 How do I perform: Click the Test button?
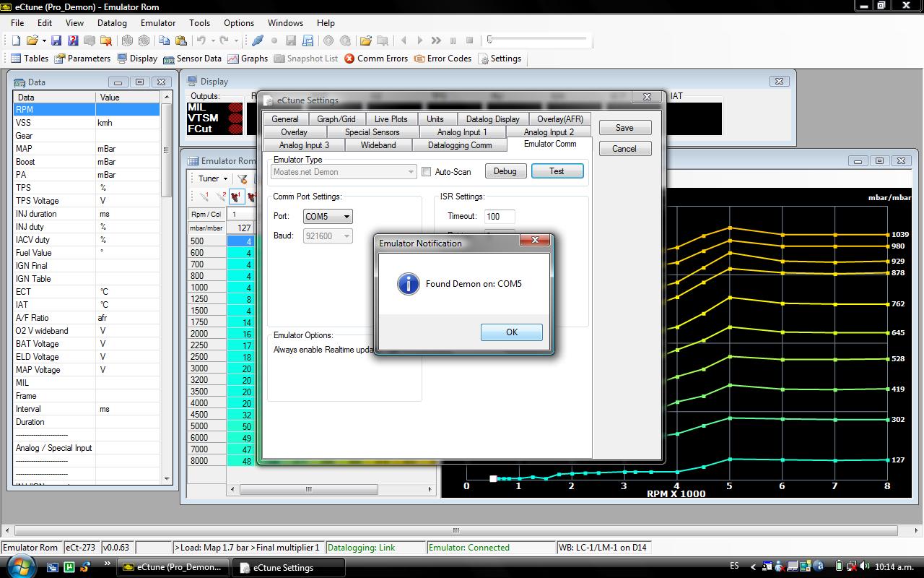point(557,171)
